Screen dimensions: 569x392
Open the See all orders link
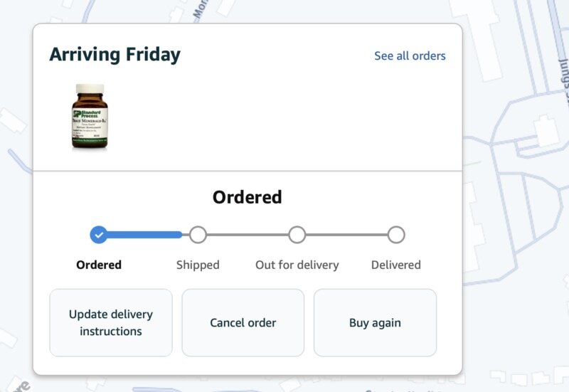(x=410, y=55)
